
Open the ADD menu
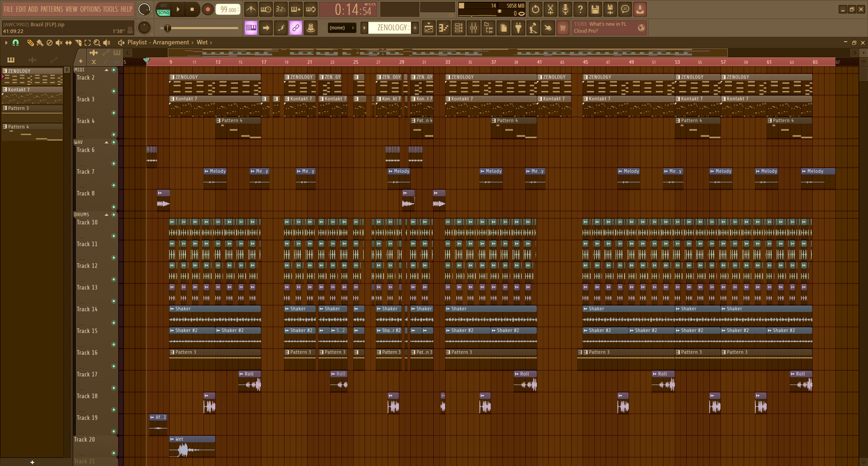point(33,9)
